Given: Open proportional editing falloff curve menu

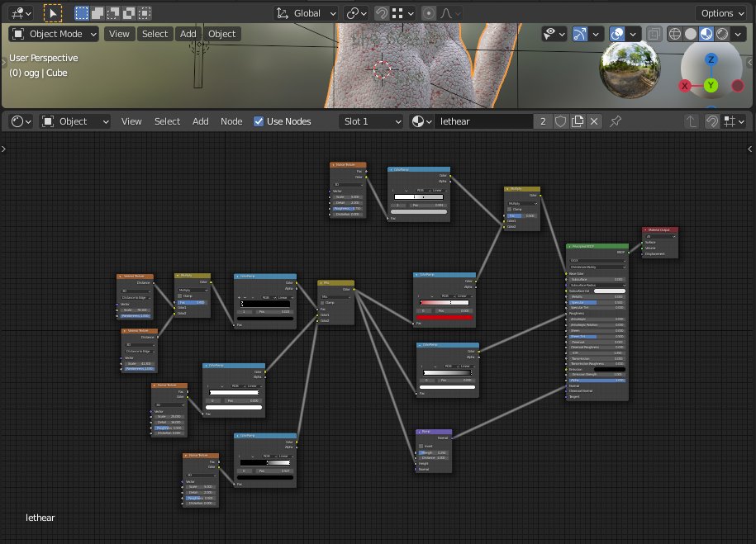Looking at the screenshot, I should [449, 13].
